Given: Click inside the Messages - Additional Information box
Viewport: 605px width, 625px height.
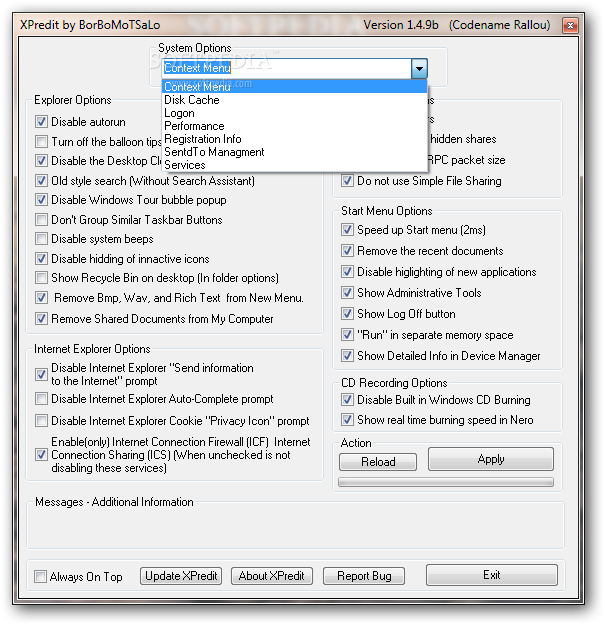Looking at the screenshot, I should (x=295, y=527).
